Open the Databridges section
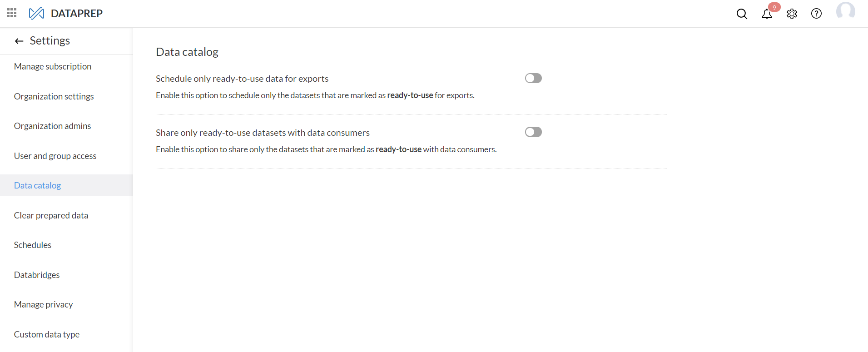The width and height of the screenshot is (868, 352). 37,275
